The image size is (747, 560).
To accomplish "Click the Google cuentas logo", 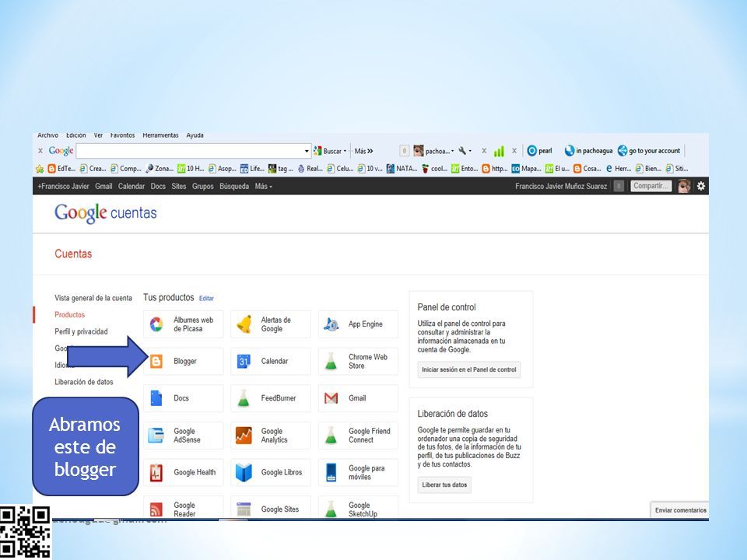I will click(105, 213).
